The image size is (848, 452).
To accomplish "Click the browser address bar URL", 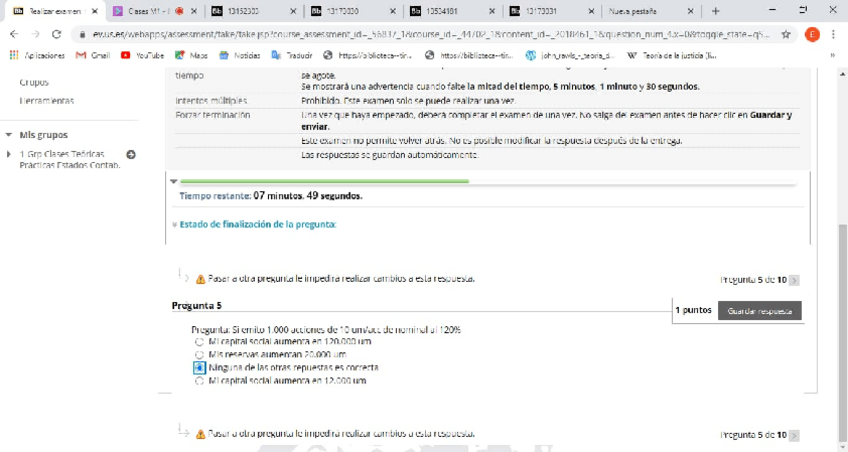I will pos(430,34).
